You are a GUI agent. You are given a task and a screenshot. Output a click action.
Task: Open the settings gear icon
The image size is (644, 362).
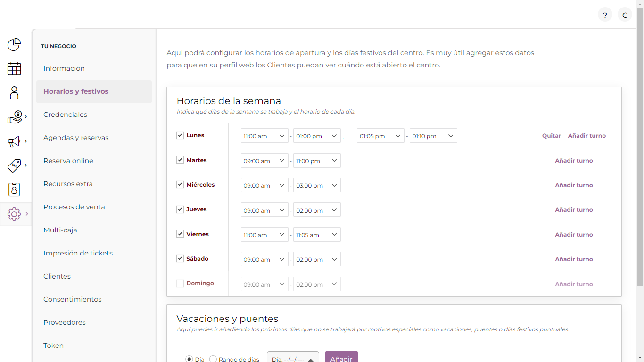tap(14, 214)
